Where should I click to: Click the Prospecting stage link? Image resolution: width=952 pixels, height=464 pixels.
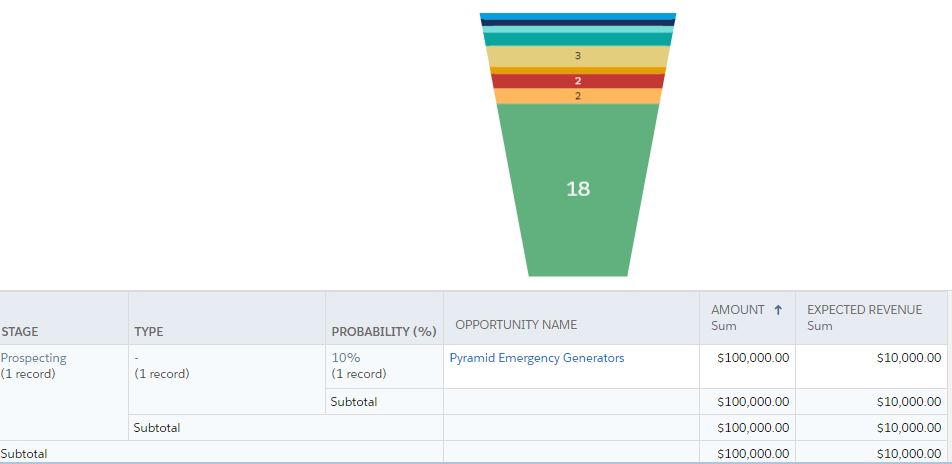[33, 358]
